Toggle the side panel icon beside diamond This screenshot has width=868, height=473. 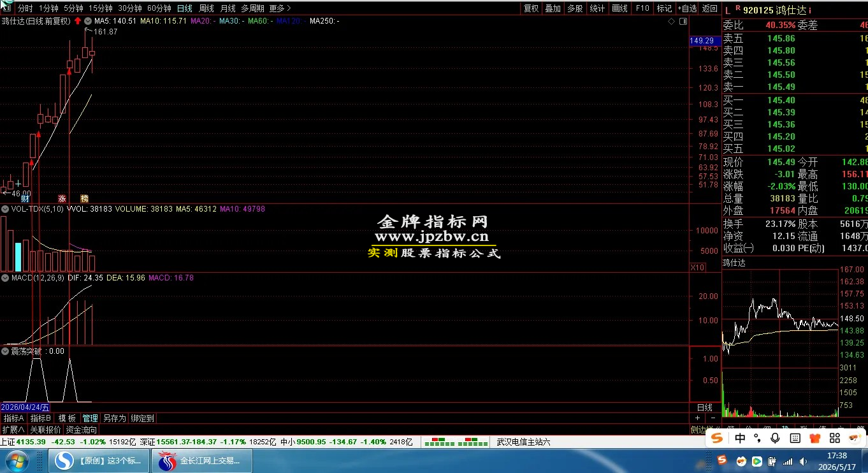pos(683,21)
